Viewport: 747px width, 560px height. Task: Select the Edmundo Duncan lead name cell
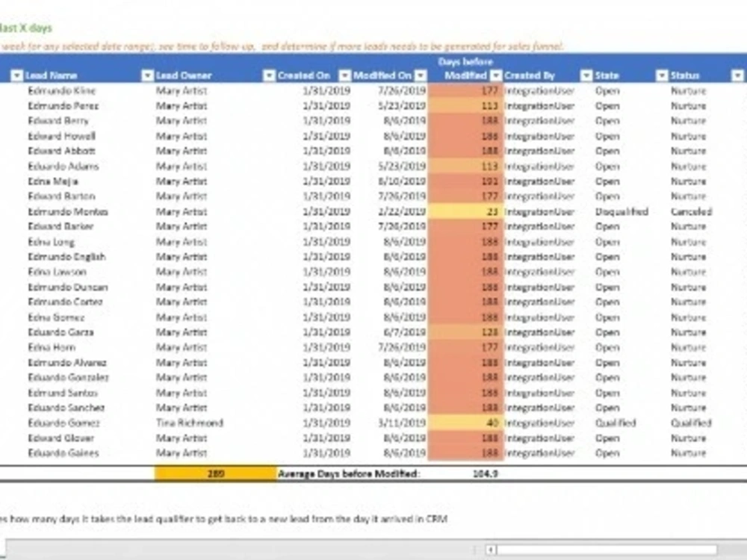click(68, 287)
